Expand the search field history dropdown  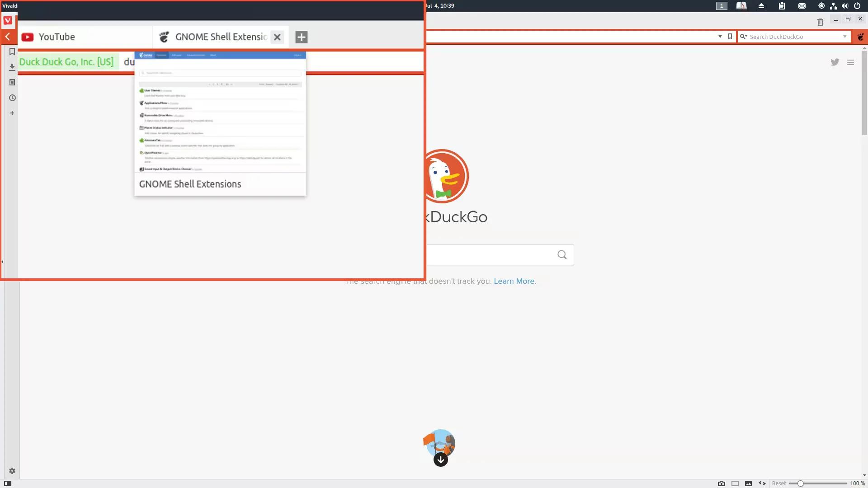(x=844, y=37)
